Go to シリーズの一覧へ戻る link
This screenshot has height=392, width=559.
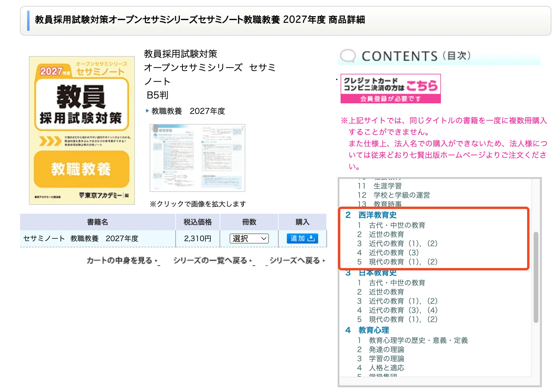tap(213, 261)
